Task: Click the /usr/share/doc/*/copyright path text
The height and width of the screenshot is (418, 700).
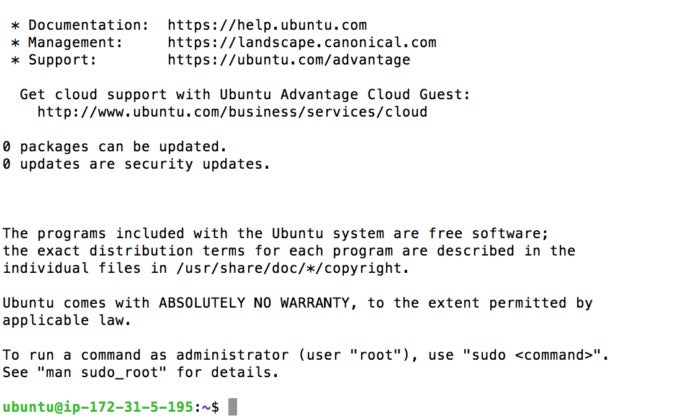Action: point(292,268)
